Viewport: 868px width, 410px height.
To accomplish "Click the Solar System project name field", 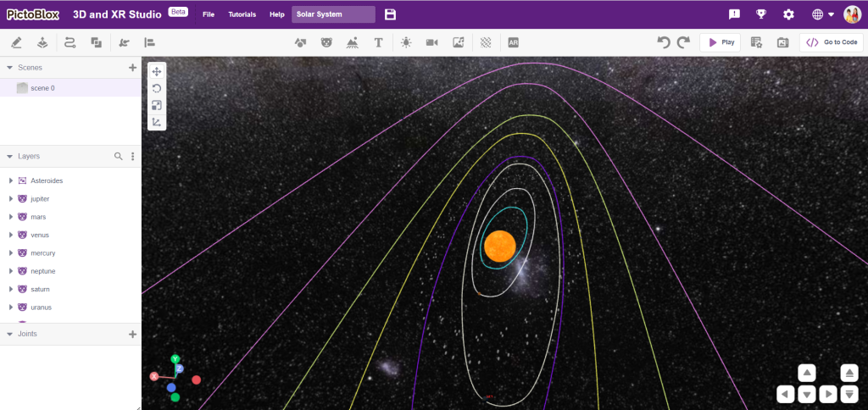I will click(x=333, y=14).
